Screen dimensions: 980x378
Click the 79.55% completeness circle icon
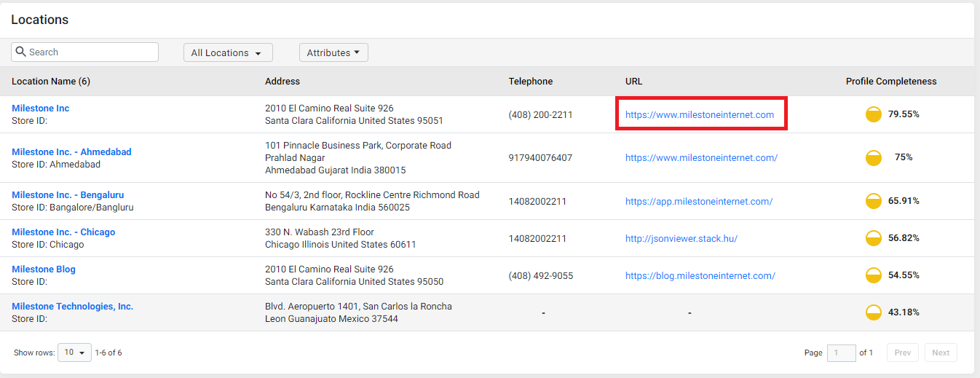(874, 114)
